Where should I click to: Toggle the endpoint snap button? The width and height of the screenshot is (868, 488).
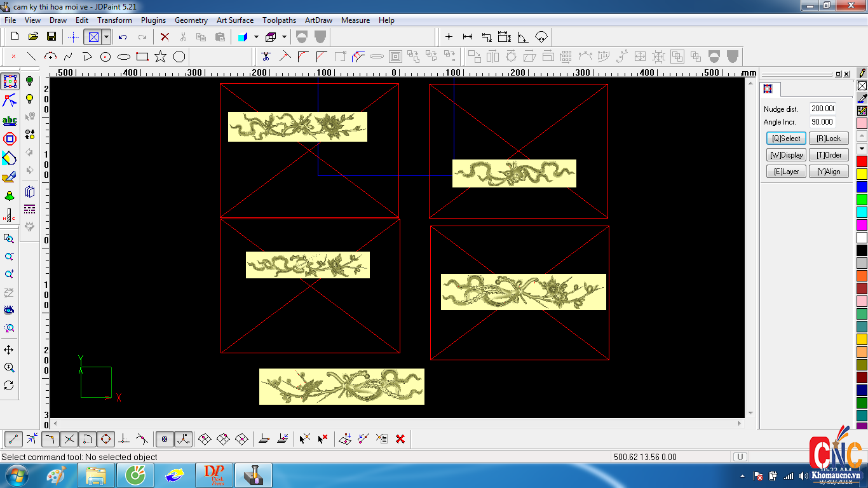point(14,438)
